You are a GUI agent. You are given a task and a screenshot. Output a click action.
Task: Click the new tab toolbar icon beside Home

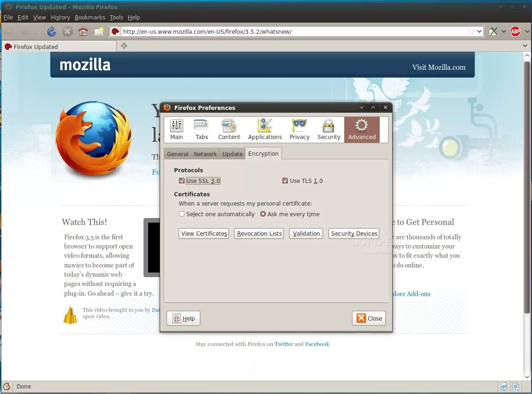coord(99,31)
